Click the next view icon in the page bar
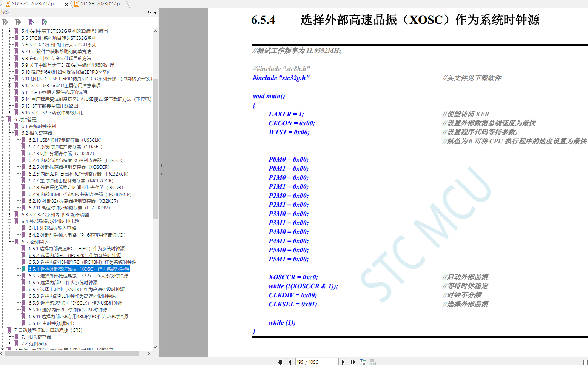Image resolution: width=588 pixels, height=365 pixels. (373, 362)
